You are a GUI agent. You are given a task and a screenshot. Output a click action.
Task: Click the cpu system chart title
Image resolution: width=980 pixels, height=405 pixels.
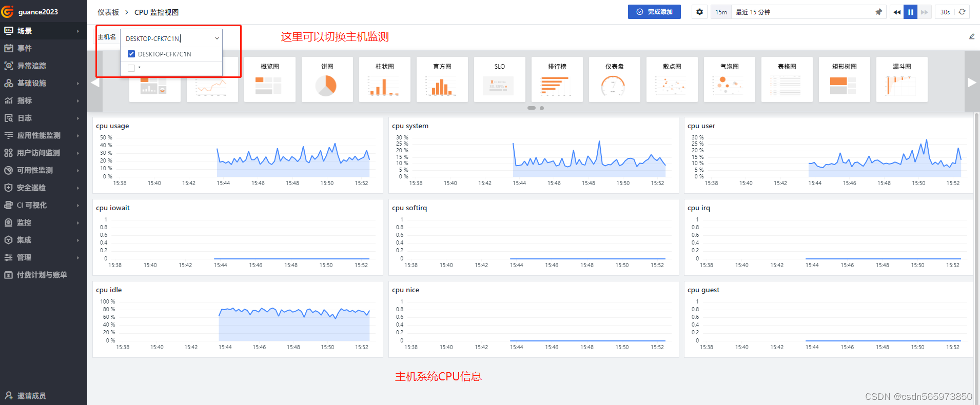tap(410, 126)
